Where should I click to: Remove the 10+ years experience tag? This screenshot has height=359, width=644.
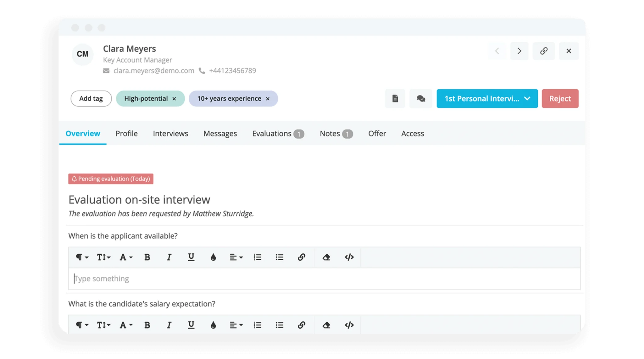[x=269, y=99]
